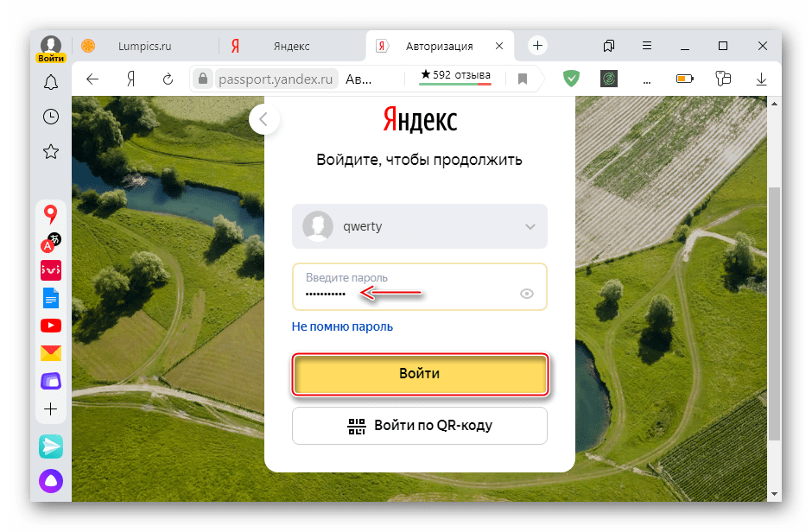812x532 pixels.
Task: Open browsing history clock icon
Action: tap(51, 117)
